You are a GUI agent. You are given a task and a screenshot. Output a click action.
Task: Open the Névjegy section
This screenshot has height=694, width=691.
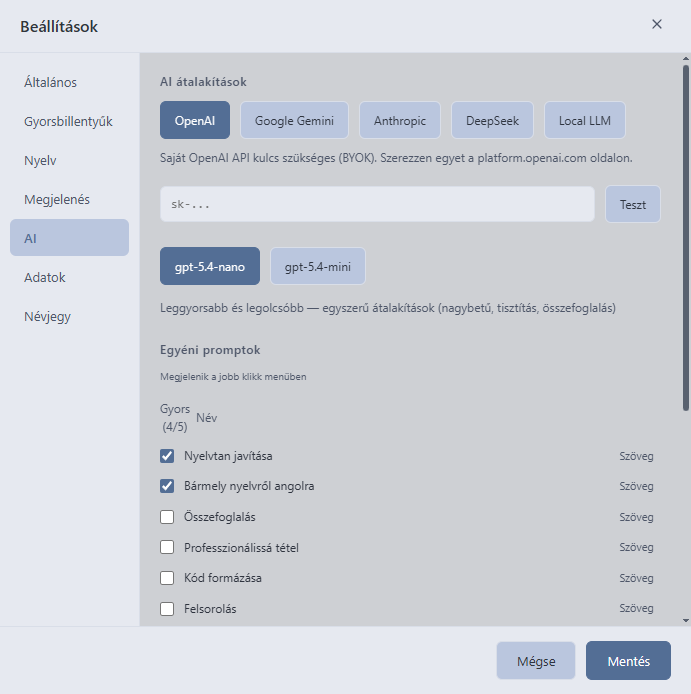(x=69, y=316)
